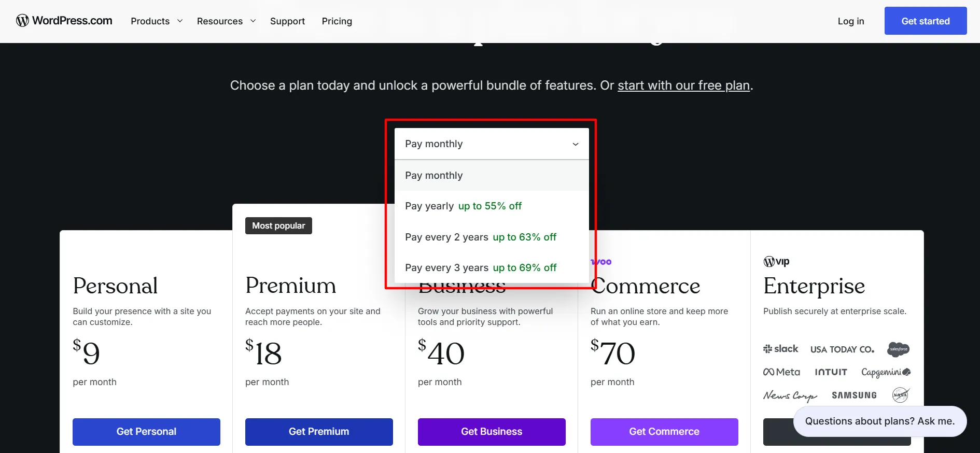The image size is (980, 453).
Task: Click the Get Business button
Action: pos(492,432)
